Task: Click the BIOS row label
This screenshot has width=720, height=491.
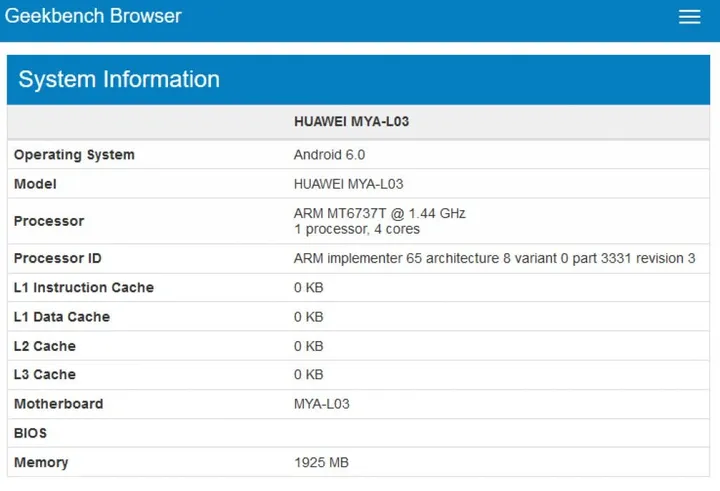Action: pos(30,433)
